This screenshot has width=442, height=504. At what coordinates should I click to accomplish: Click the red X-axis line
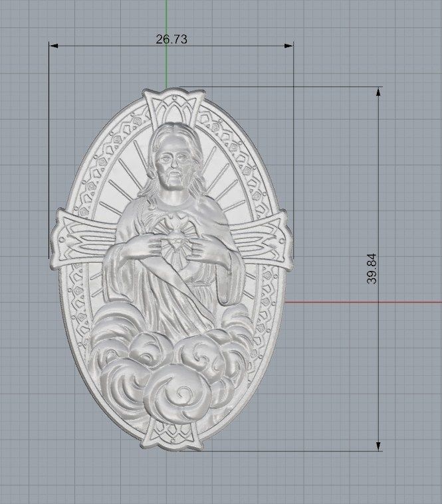(x=364, y=302)
